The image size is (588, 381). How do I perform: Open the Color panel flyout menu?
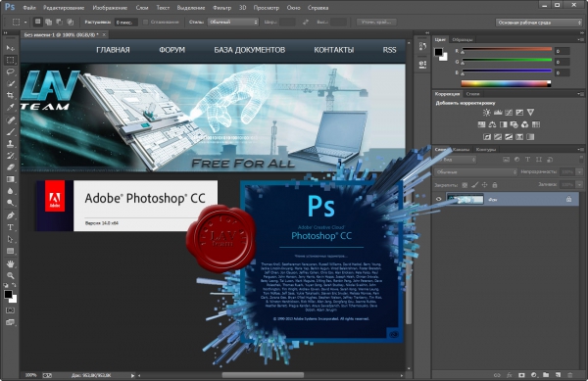pos(580,39)
